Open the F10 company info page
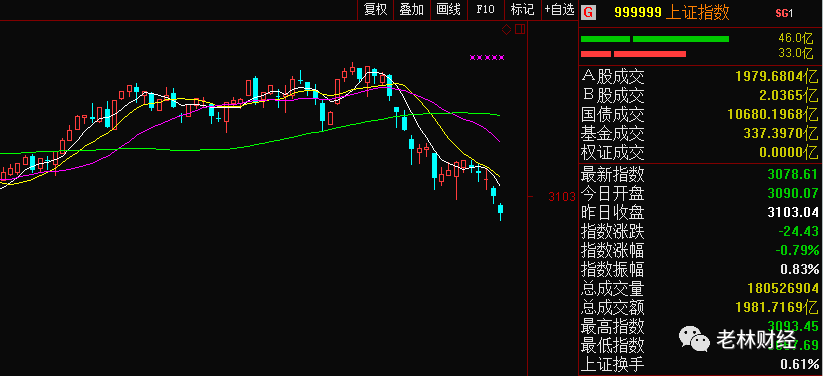823x376 pixels. point(486,9)
